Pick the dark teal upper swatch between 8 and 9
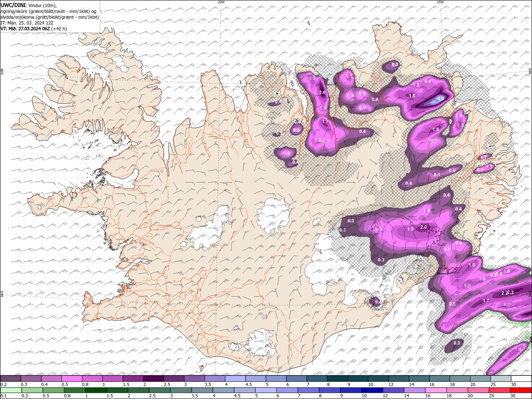This screenshot has height=399, width=532. point(337,379)
